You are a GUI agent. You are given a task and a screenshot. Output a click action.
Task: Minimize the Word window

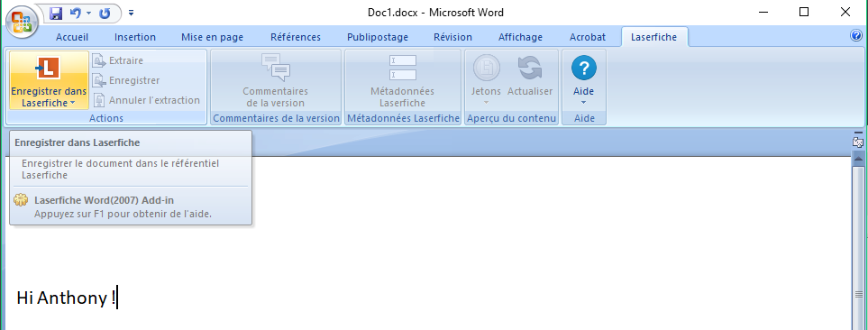tap(763, 12)
